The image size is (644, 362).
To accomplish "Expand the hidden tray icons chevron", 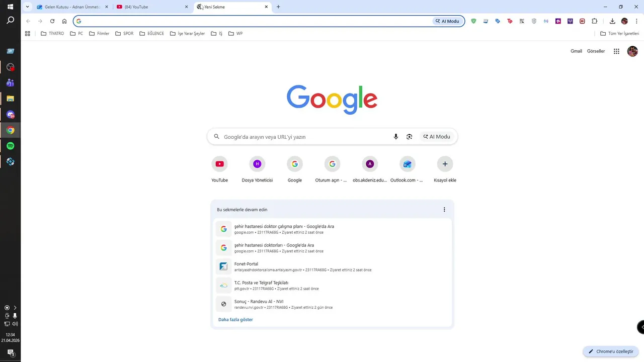I will [15, 308].
